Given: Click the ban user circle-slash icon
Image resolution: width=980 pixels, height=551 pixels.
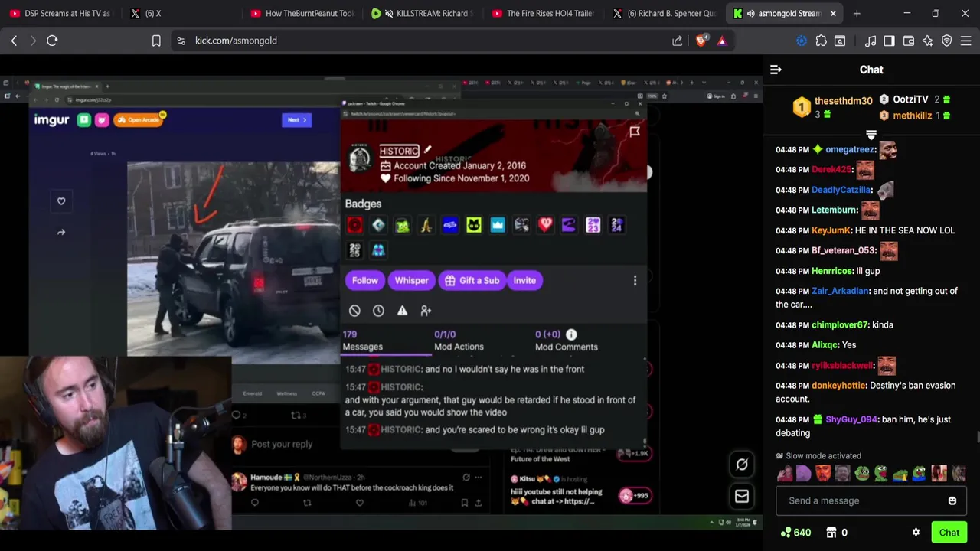Looking at the screenshot, I should 354,311.
